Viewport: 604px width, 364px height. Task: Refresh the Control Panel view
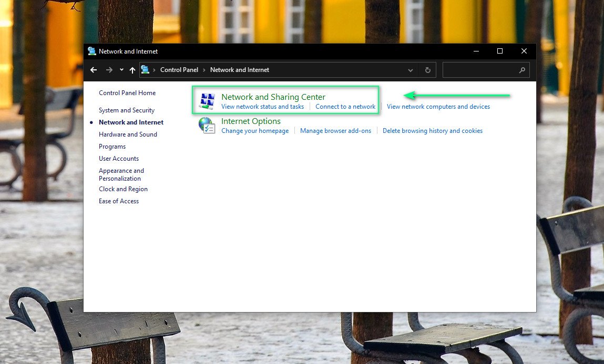pyautogui.click(x=427, y=70)
